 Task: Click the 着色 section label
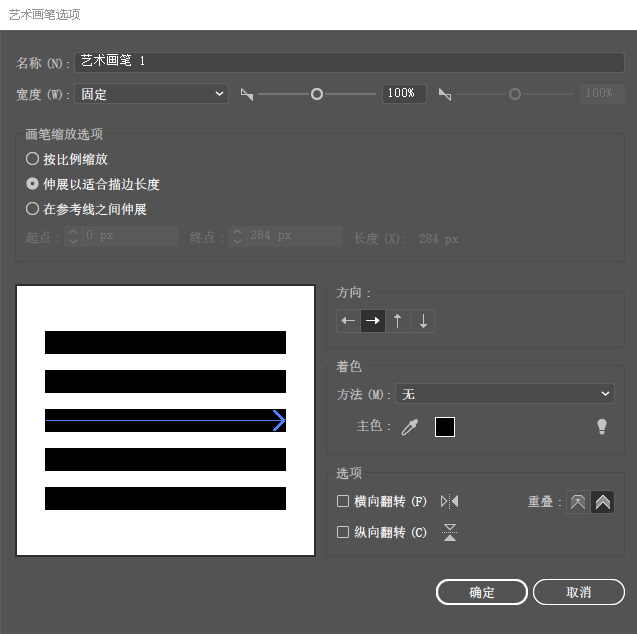pos(349,366)
